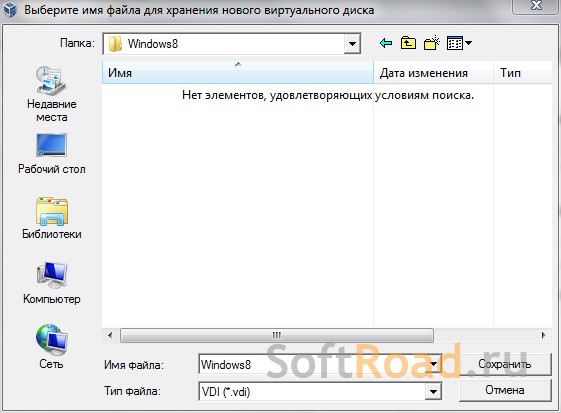Click the Отмена button
561x413 pixels.
point(505,390)
